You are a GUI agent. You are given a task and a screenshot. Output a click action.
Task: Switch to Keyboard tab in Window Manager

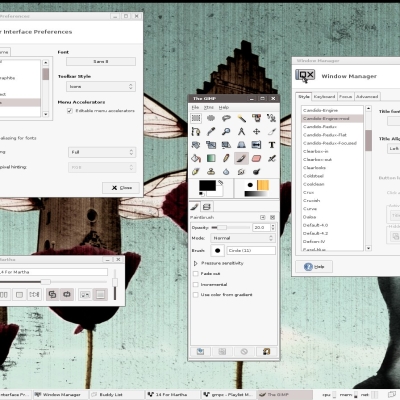click(324, 97)
